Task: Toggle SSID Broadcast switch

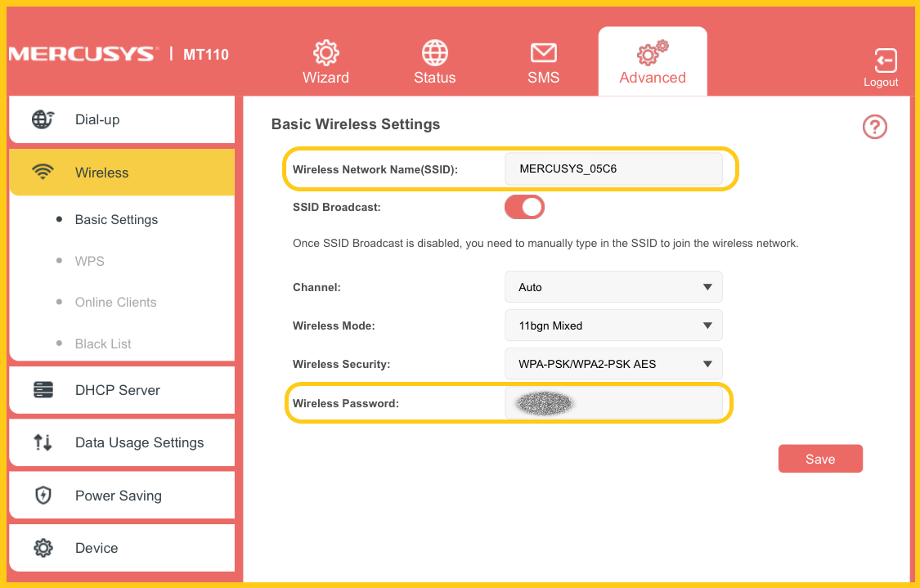Action: [524, 207]
